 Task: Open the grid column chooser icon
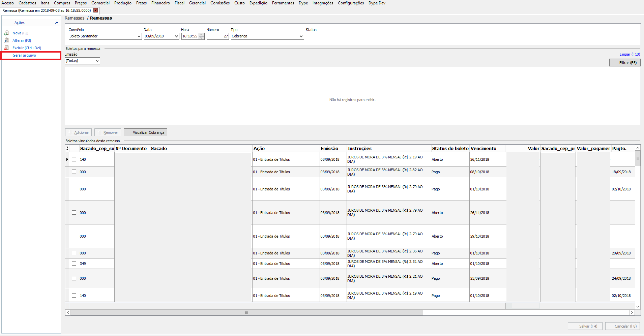pos(67,148)
